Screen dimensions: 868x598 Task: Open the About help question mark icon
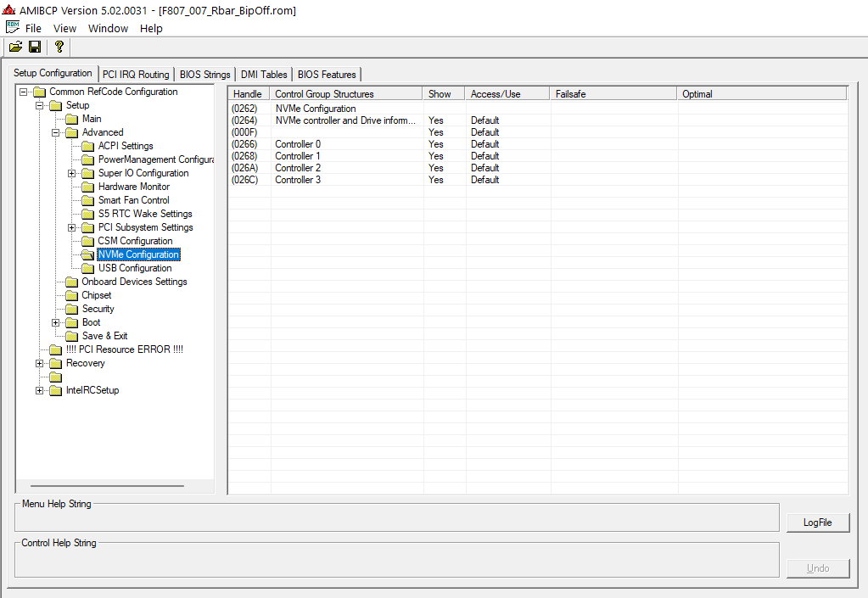click(59, 47)
